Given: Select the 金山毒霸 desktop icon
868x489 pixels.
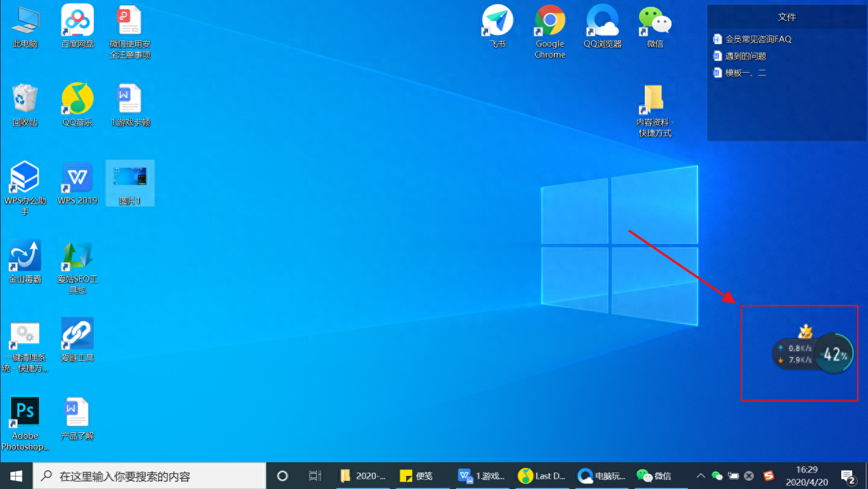Looking at the screenshot, I should [25, 257].
